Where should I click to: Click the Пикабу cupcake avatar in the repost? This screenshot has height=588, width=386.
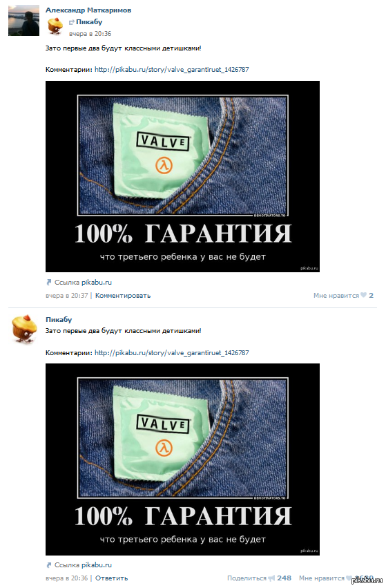tap(55, 26)
